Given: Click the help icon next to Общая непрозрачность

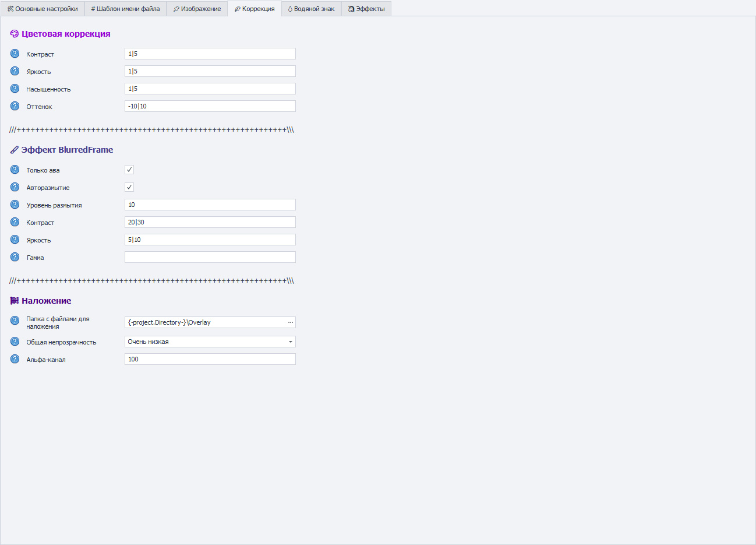Looking at the screenshot, I should (x=15, y=342).
